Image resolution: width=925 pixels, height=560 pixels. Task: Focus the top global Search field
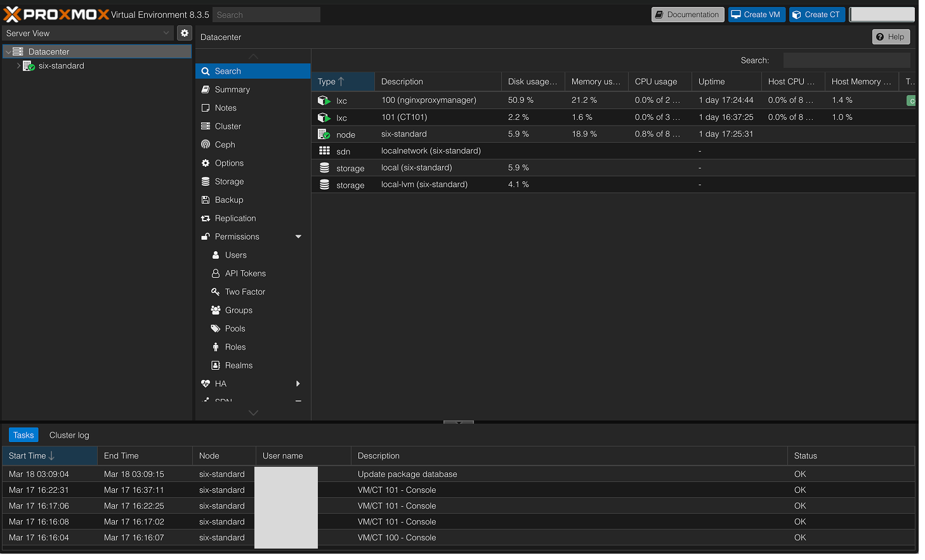point(266,15)
